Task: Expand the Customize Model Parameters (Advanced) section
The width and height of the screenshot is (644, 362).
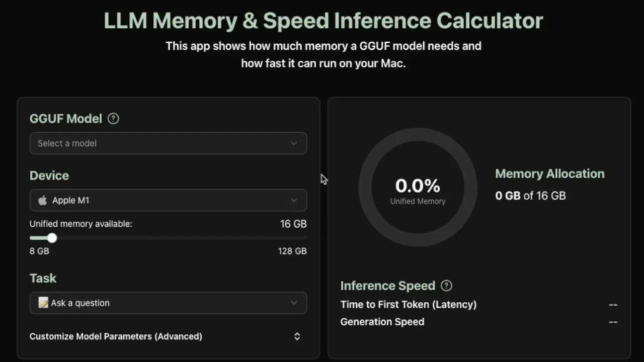Action: pyautogui.click(x=116, y=336)
